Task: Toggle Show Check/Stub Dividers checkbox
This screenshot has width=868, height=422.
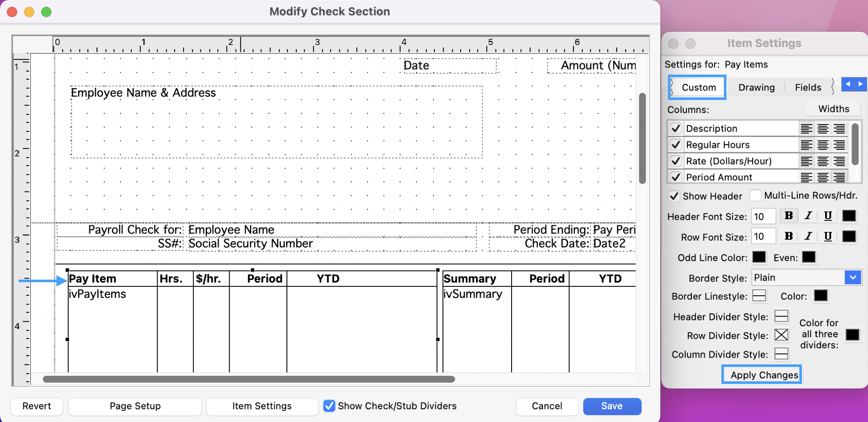Action: [x=329, y=406]
